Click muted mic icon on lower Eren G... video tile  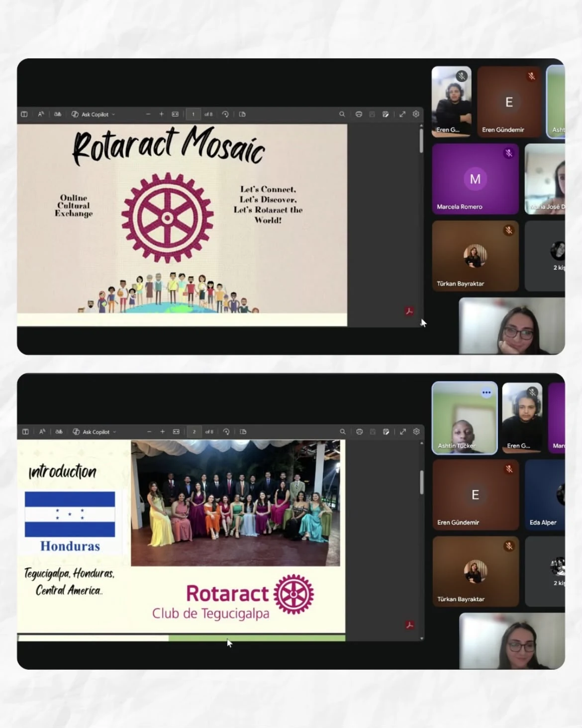click(532, 392)
